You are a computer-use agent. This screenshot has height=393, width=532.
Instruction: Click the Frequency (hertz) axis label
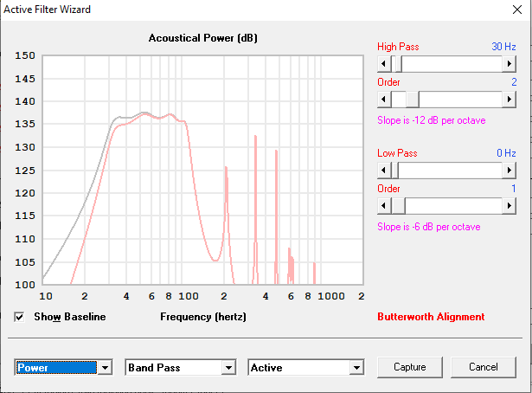point(203,317)
